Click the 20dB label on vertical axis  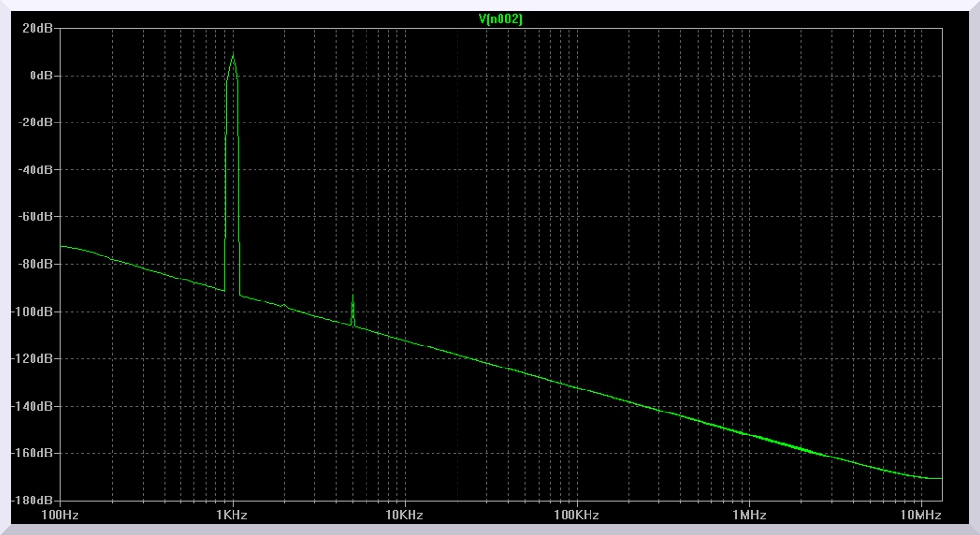[x=38, y=29]
